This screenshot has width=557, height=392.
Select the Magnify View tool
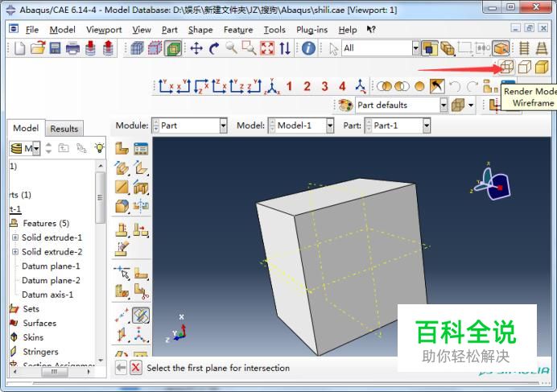[x=231, y=48]
